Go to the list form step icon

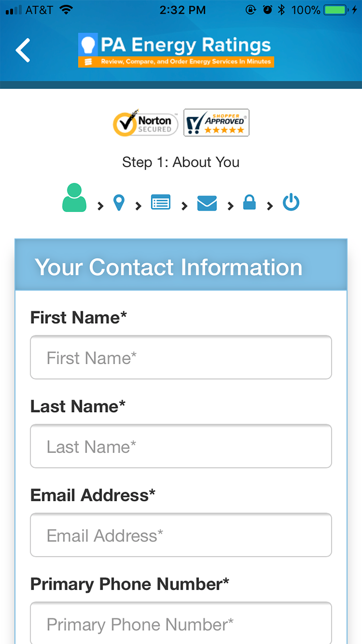pyautogui.click(x=161, y=202)
